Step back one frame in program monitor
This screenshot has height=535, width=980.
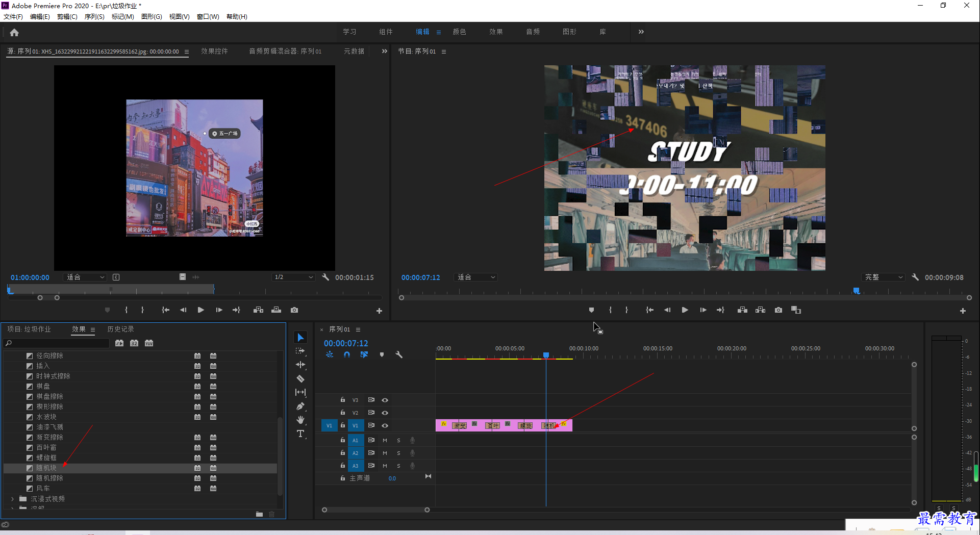click(667, 310)
